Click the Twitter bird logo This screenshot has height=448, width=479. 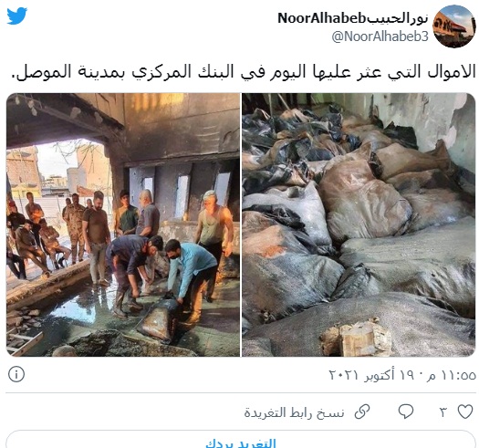click(17, 16)
